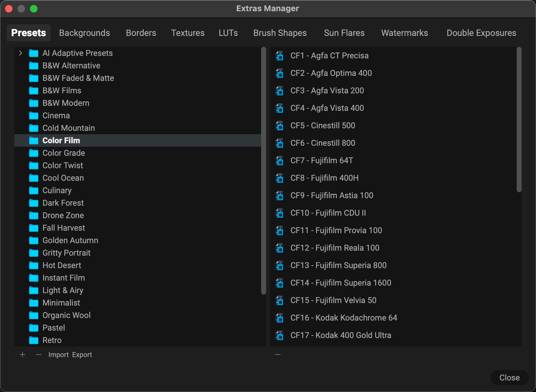Select the Fall Harvest category
The image size is (536, 392).
tap(138, 228)
